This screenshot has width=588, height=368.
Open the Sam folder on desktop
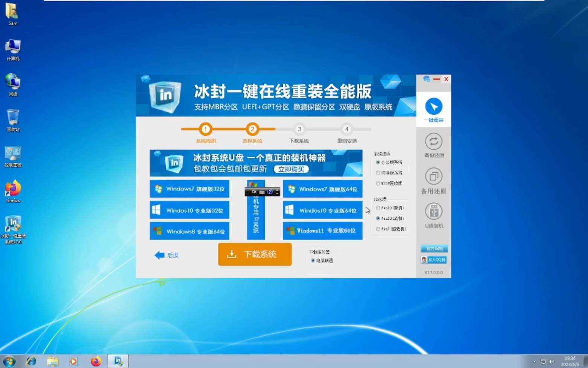pyautogui.click(x=12, y=14)
